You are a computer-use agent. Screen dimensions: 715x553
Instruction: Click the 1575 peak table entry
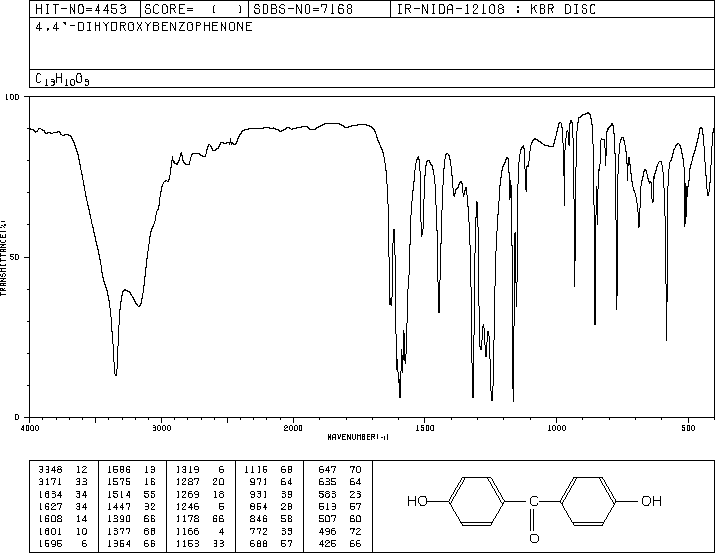click(131, 482)
